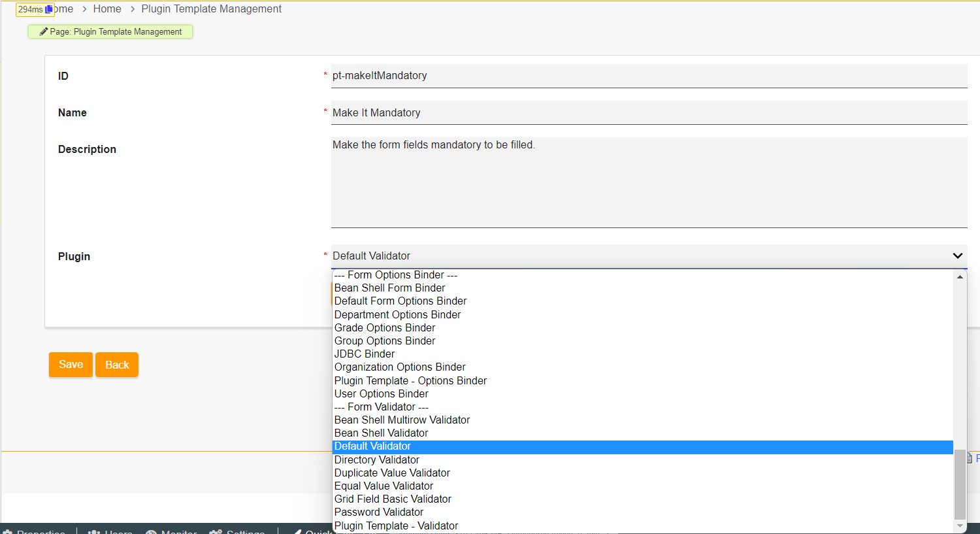The image size is (980, 534).
Task: Go to Home breadcrumb before Plugin Template Management
Action: coord(107,9)
